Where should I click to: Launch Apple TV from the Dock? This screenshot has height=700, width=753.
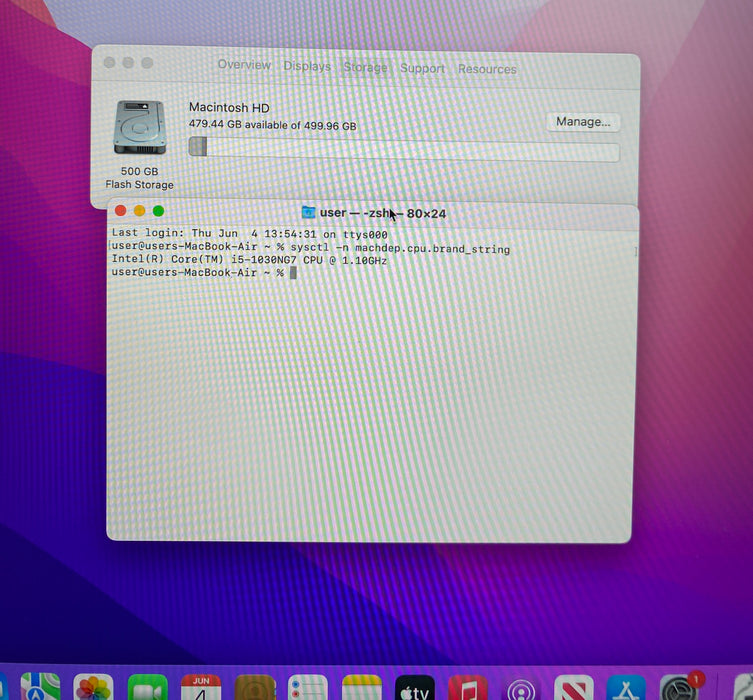point(415,688)
